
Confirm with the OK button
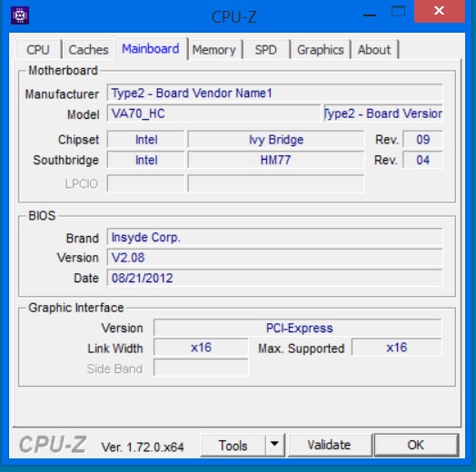point(416,445)
